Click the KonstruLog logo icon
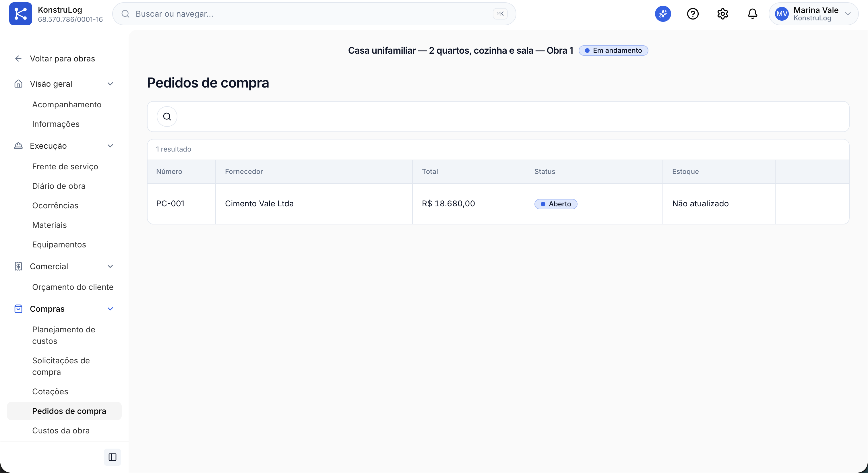The width and height of the screenshot is (868, 473). click(21, 14)
